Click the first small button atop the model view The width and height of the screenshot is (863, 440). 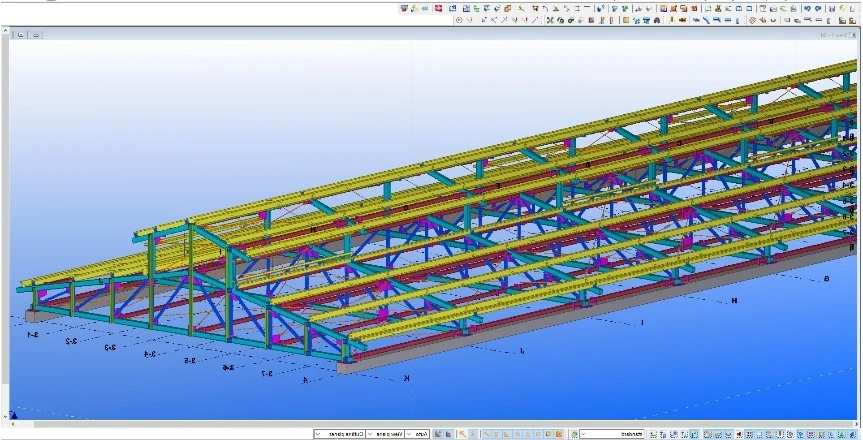(x=22, y=34)
